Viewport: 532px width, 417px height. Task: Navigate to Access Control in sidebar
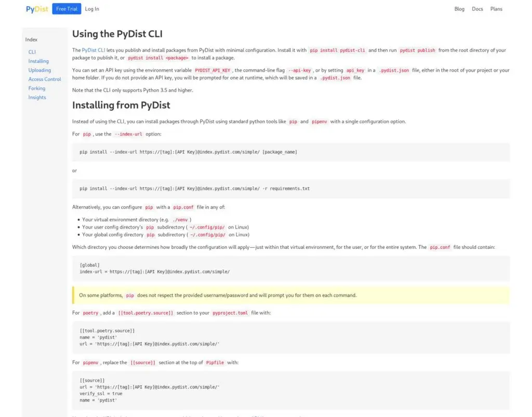45,79
